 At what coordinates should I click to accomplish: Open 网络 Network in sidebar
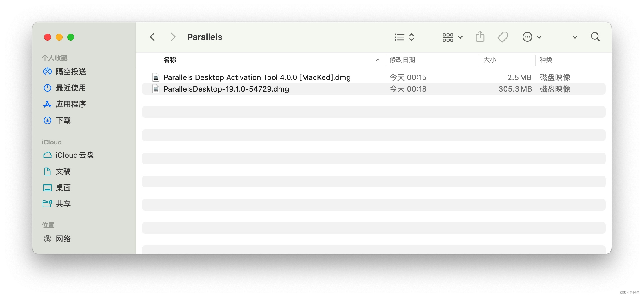coord(57,239)
